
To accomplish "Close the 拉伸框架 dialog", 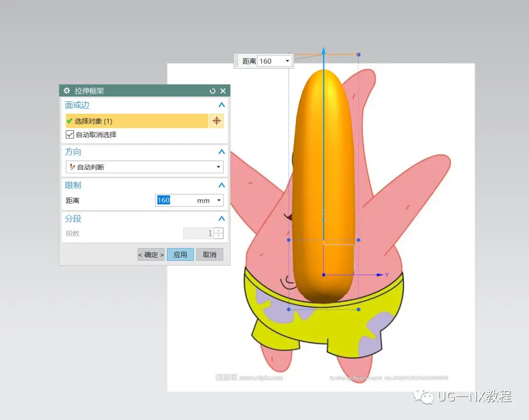I will coord(223,91).
